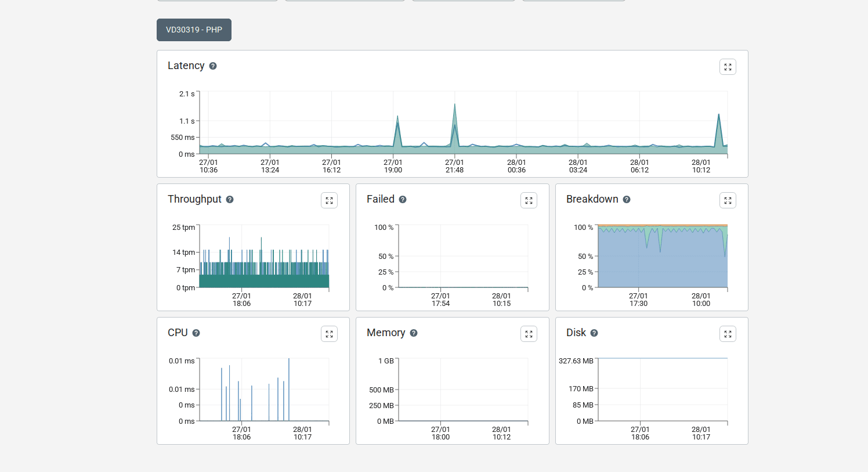Click the 27/01 21:48 latency time label
The height and width of the screenshot is (472, 868).
coord(454,167)
